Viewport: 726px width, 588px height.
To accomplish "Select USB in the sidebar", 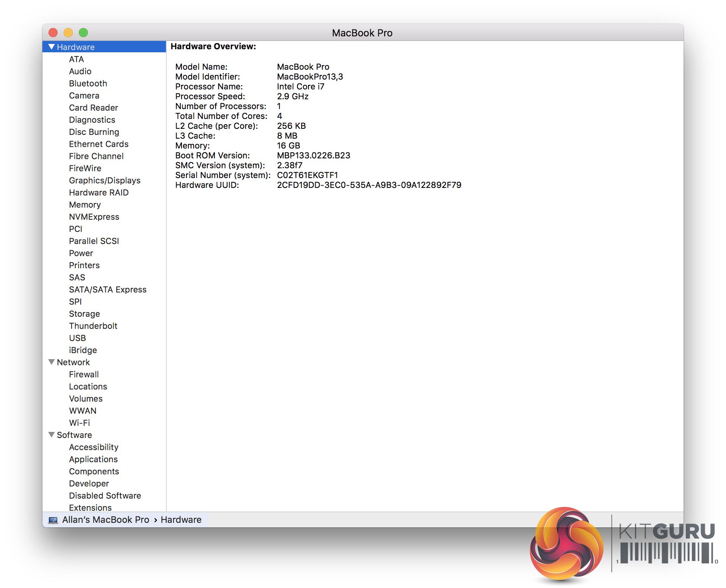I will pyautogui.click(x=77, y=338).
